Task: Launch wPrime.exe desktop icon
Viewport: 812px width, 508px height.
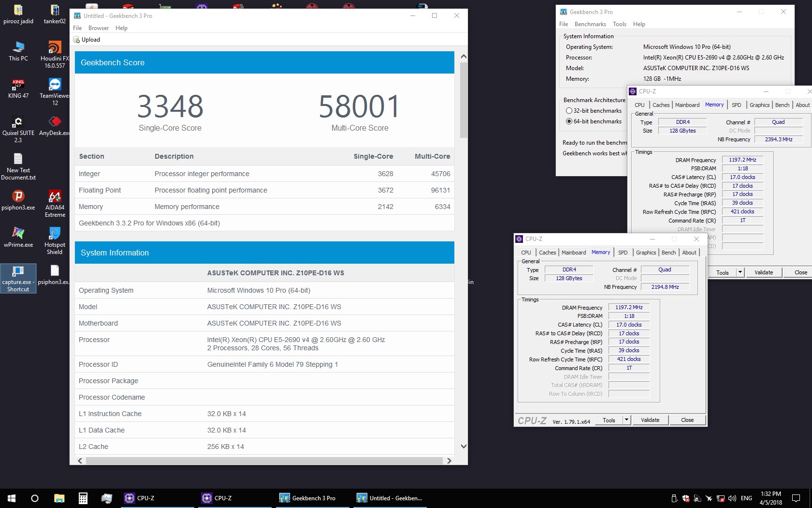Action: click(18, 238)
